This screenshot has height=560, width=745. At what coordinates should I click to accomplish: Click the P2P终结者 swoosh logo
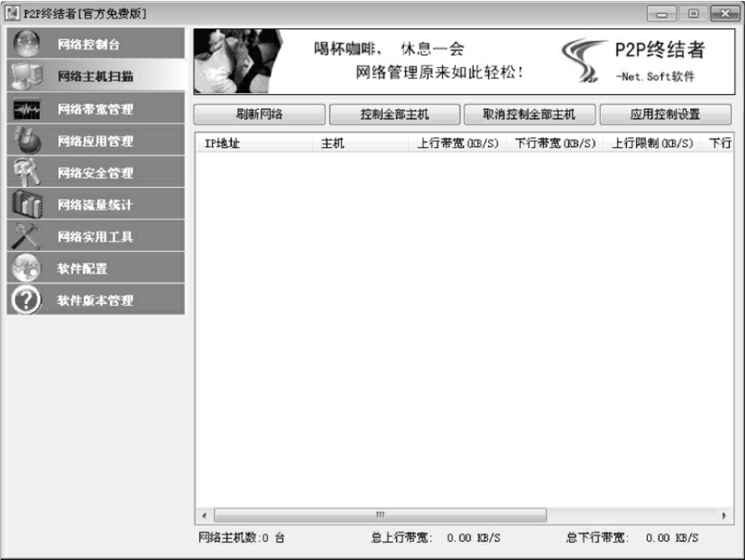[584, 60]
